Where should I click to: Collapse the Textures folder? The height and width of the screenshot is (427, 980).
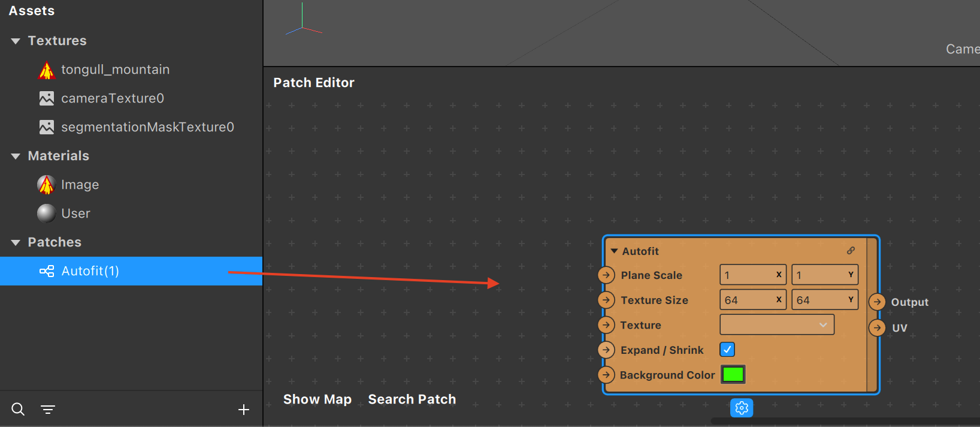(16, 41)
